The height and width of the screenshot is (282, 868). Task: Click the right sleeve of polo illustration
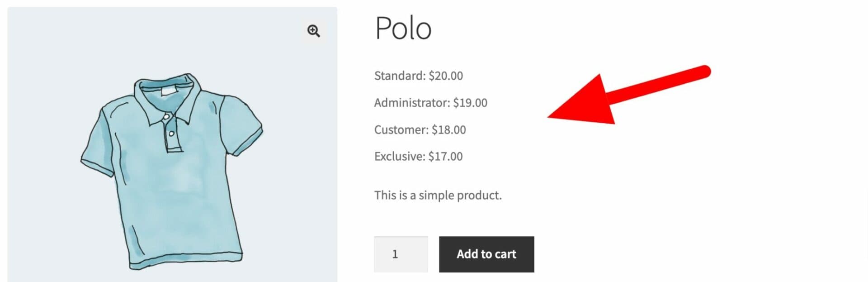point(242,127)
